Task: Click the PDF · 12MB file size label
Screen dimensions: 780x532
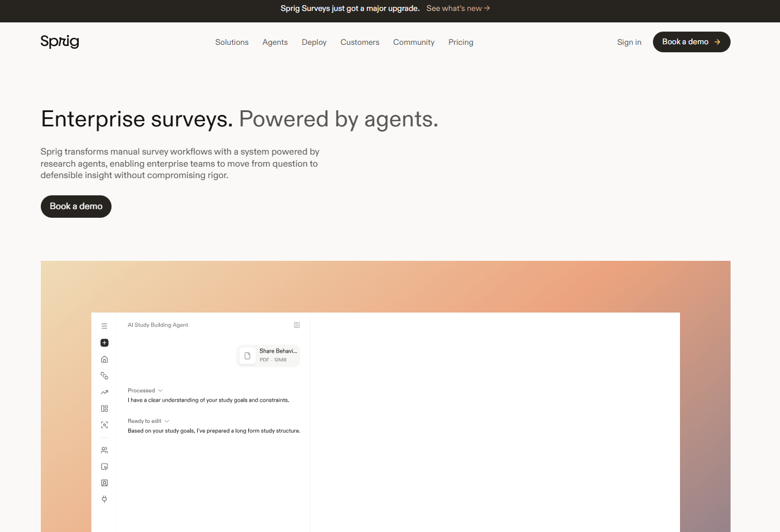Action: coord(273,360)
